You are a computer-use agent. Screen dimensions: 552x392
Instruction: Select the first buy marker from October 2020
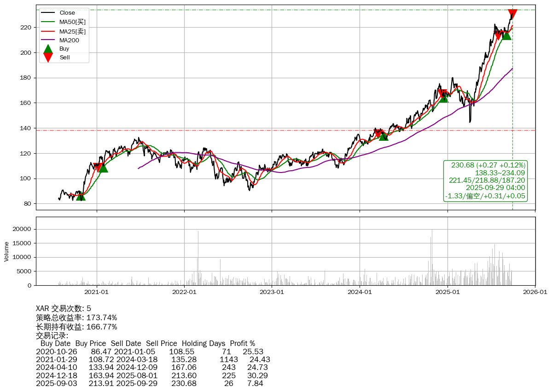pyautogui.click(x=81, y=196)
